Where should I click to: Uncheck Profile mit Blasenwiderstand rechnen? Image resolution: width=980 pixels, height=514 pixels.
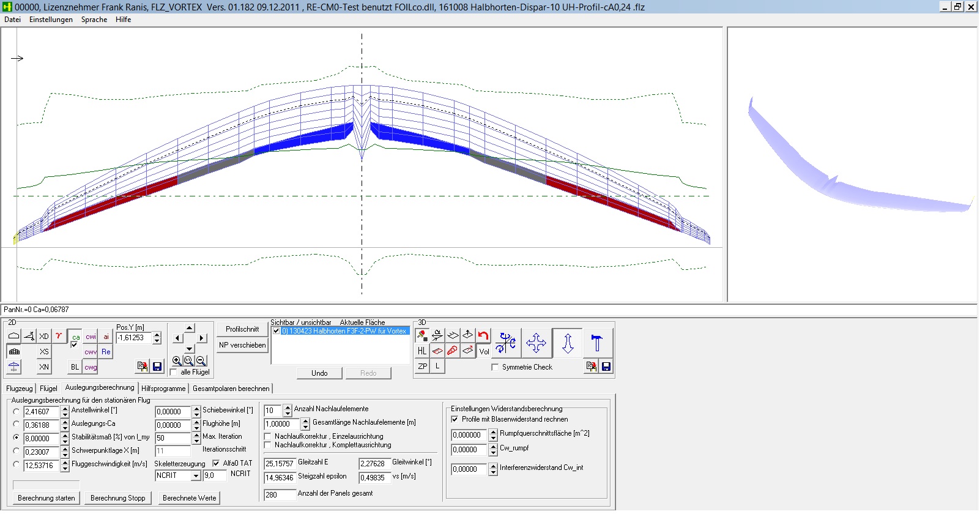[x=455, y=420]
